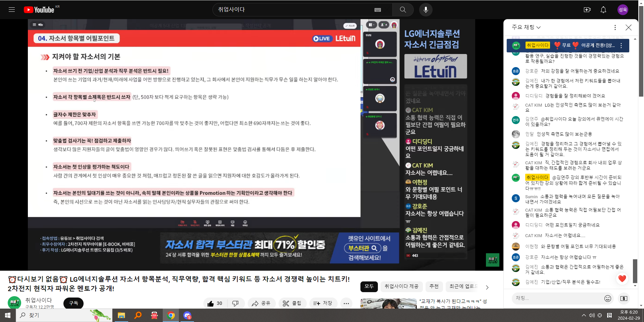644x322 pixels.
Task: Open the Discord icon with badge in taskbar
Action: pyautogui.click(x=187, y=315)
